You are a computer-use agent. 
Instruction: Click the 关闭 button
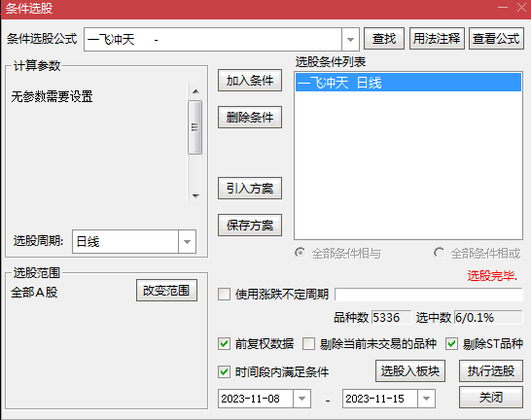pos(491,398)
